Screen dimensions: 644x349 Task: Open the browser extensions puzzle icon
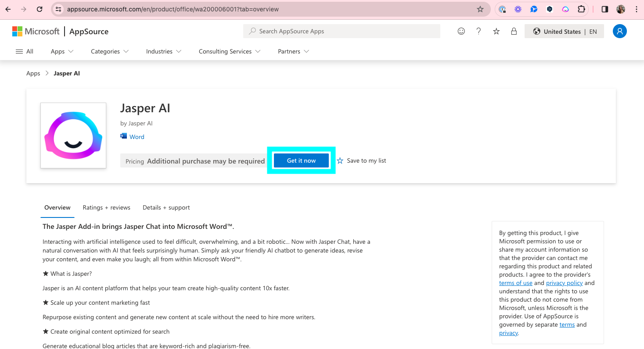click(x=581, y=9)
